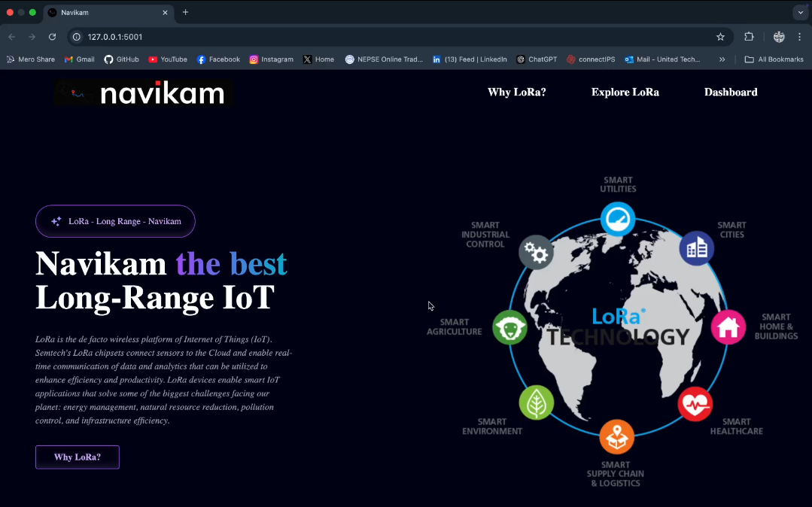
Task: Open the X Home bookmark
Action: coord(318,59)
